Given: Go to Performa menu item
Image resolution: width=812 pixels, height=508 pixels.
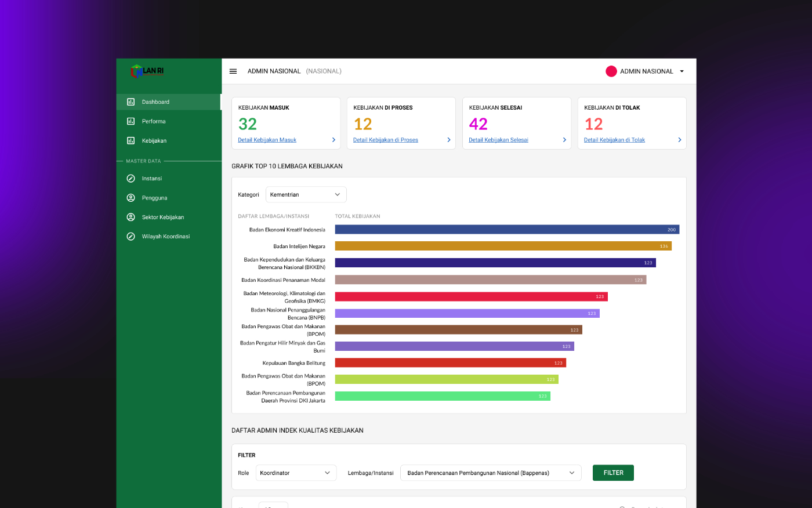Looking at the screenshot, I should point(154,121).
